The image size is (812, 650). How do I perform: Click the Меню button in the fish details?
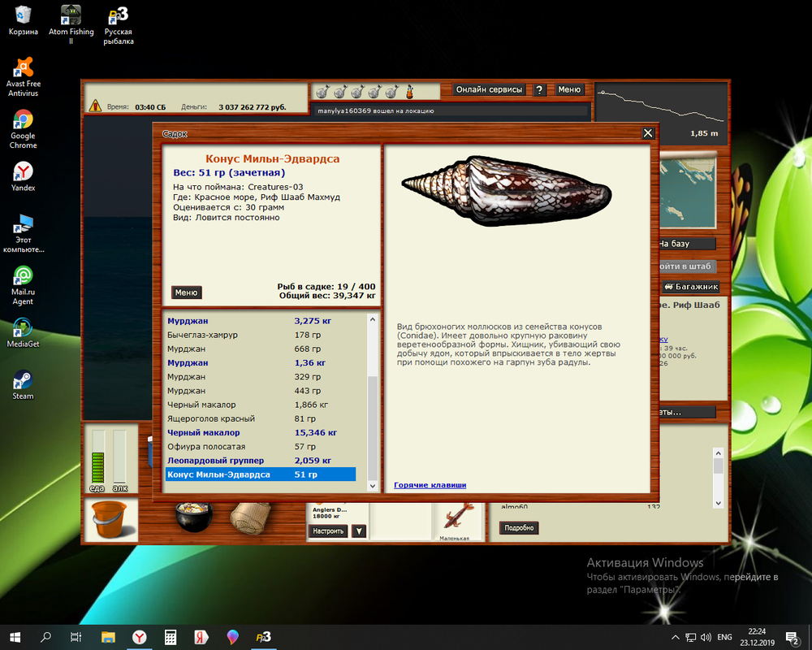186,292
